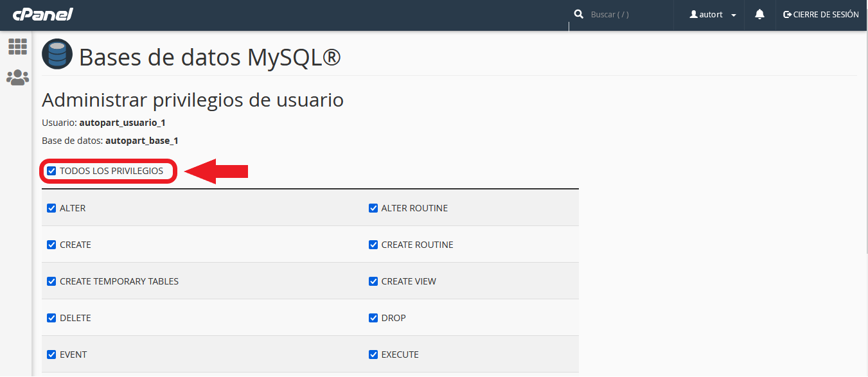Uncheck the DROP privilege
The width and height of the screenshot is (868, 377).
[x=373, y=318]
